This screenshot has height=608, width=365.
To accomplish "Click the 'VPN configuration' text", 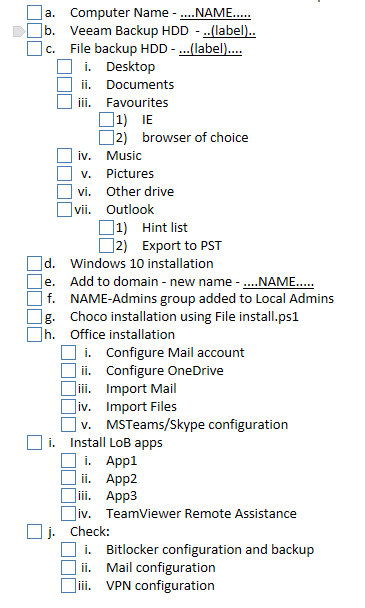I will click(160, 586).
